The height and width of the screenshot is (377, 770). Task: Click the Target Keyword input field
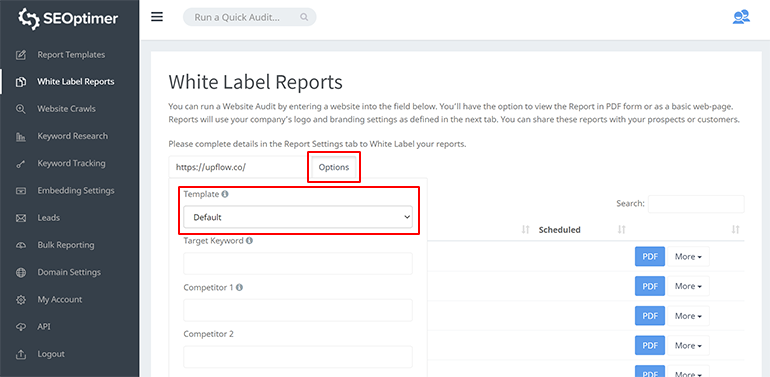tap(298, 264)
